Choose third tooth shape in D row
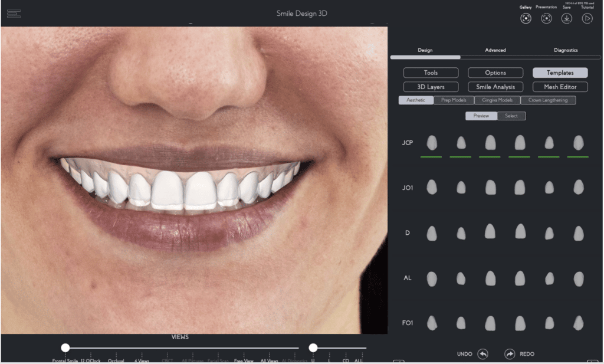The image size is (604, 364). pos(490,231)
